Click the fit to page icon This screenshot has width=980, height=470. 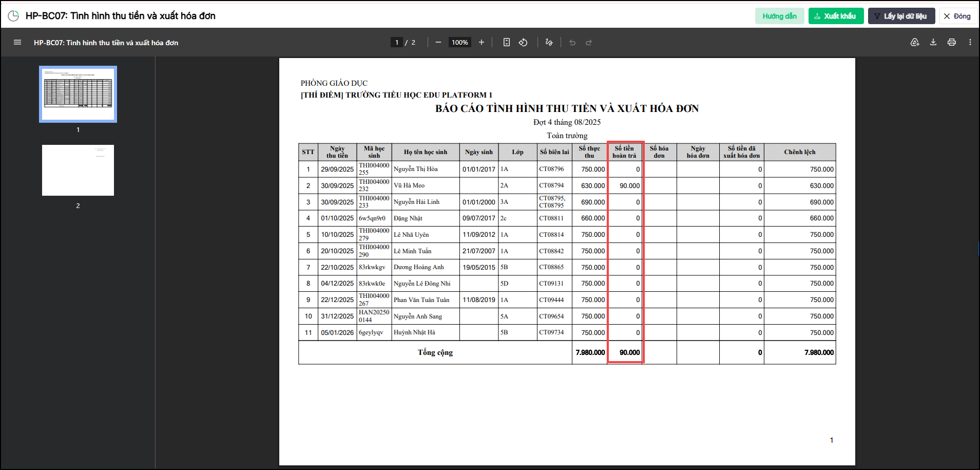point(506,42)
